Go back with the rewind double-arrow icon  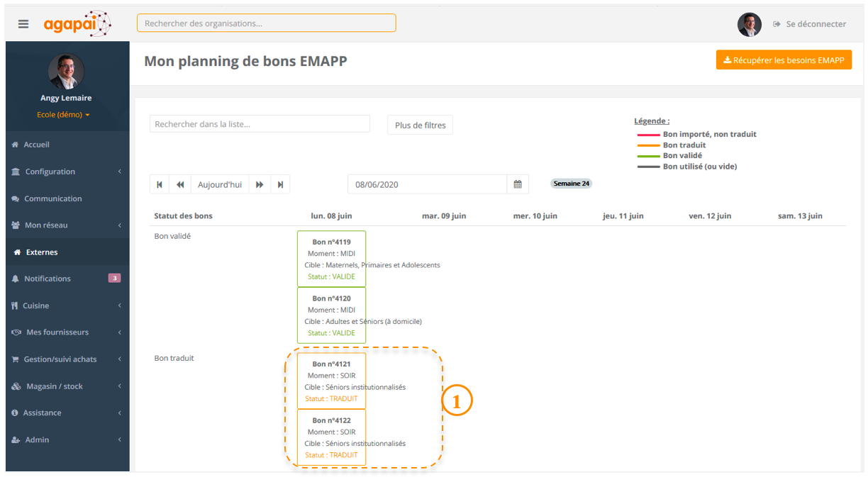180,184
